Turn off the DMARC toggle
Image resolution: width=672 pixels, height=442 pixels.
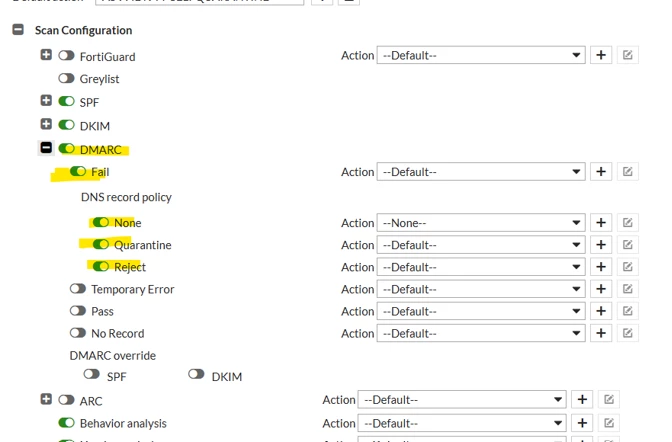[x=66, y=148]
